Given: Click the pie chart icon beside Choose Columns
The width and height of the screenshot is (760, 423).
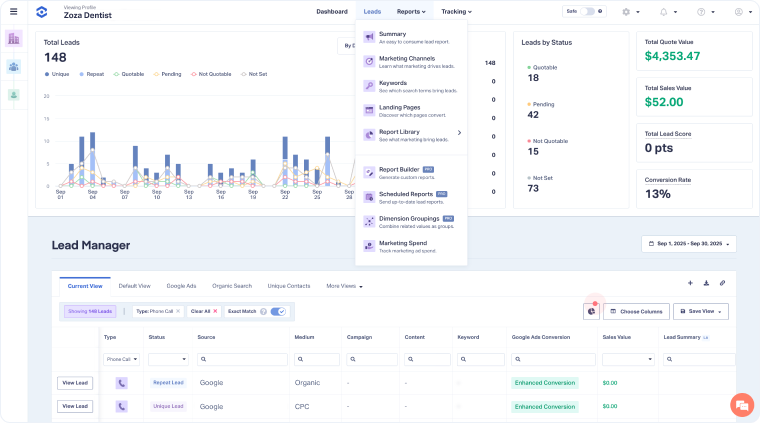Looking at the screenshot, I should 591,311.
